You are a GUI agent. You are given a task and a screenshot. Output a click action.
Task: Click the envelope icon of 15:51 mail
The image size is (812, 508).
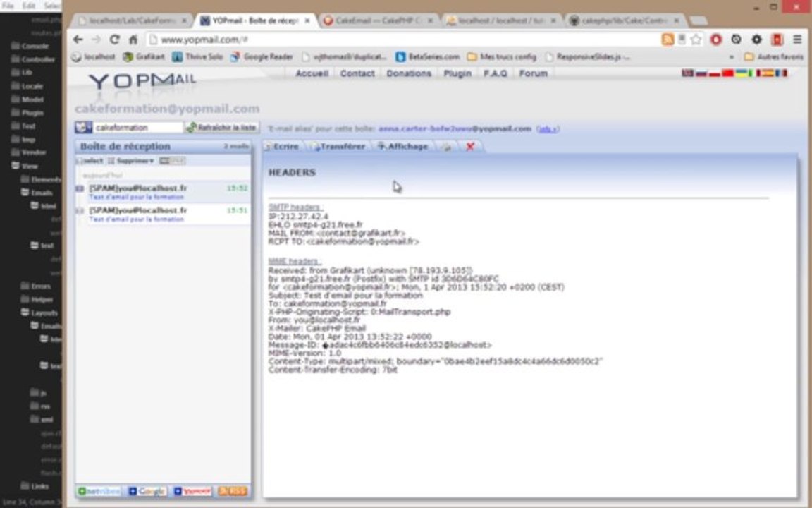80,211
